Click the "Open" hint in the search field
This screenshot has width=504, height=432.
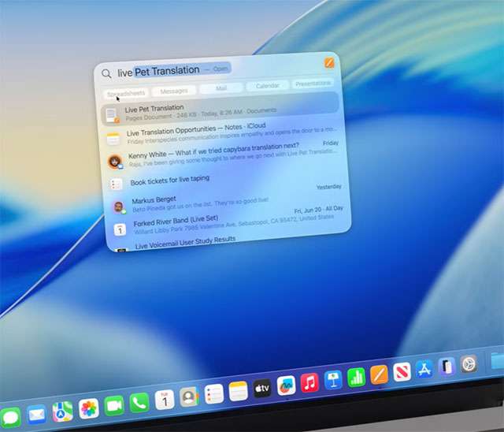(x=220, y=69)
